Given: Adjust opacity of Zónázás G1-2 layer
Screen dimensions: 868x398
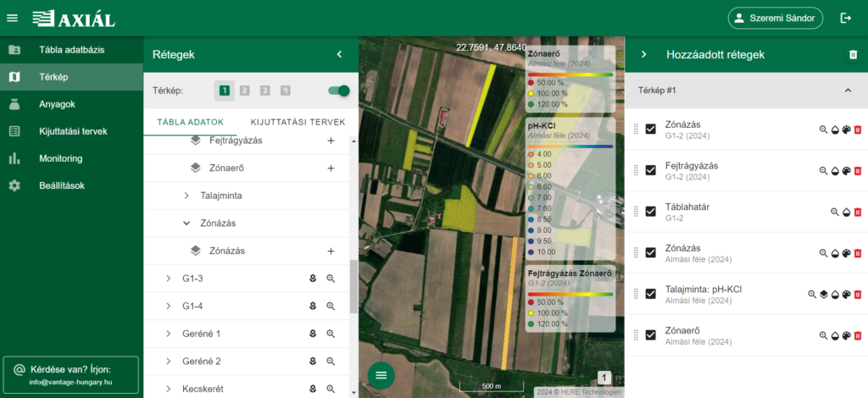Looking at the screenshot, I should click(835, 130).
